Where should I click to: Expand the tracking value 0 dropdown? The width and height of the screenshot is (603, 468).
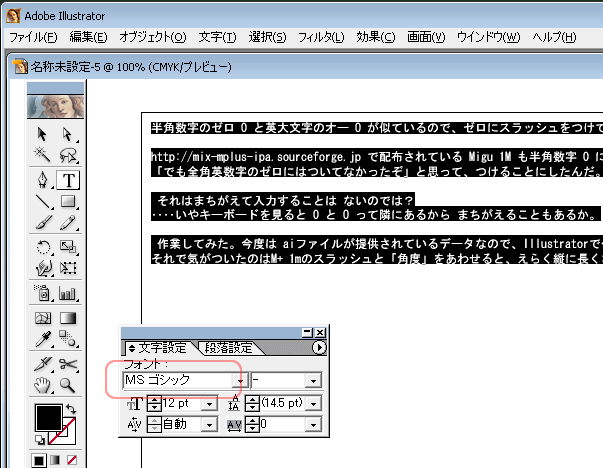pyautogui.click(x=313, y=425)
